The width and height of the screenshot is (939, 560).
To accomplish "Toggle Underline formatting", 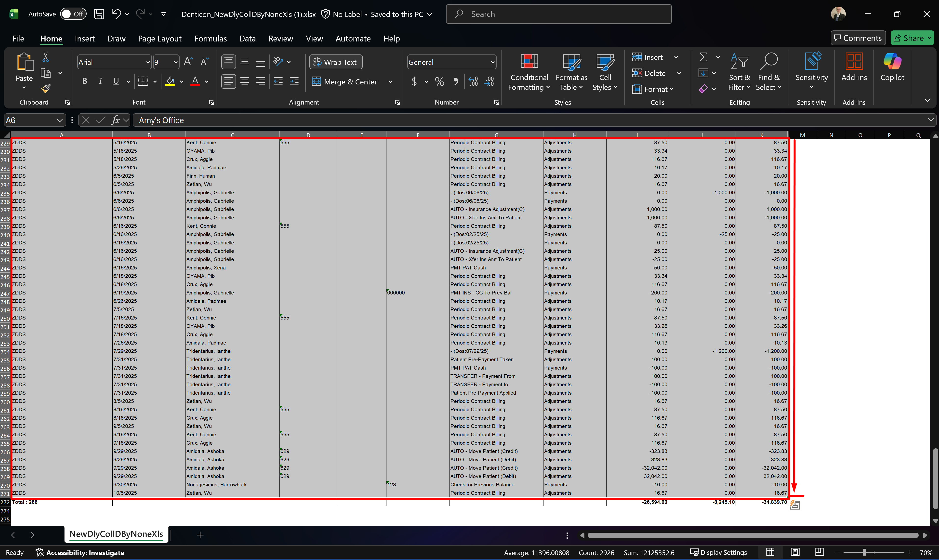I will tap(116, 81).
